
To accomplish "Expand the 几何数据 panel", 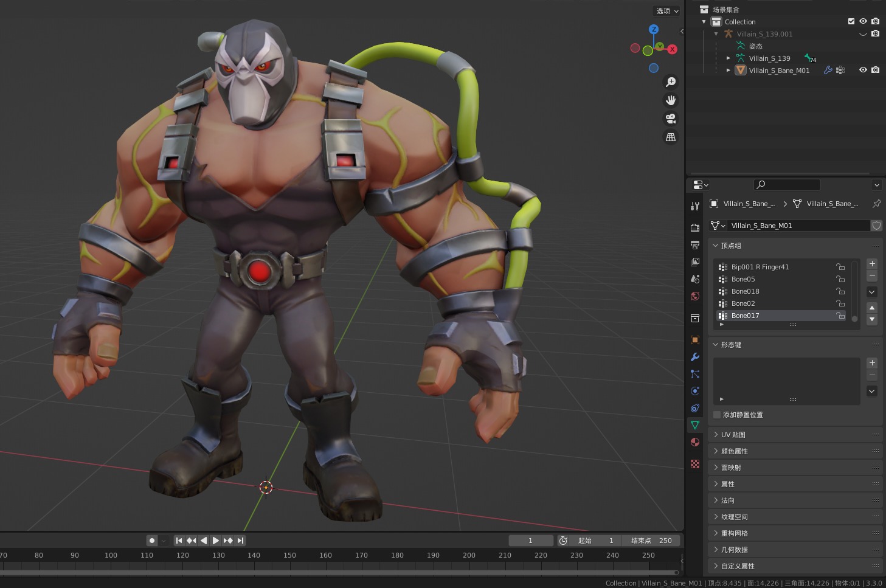I will [x=716, y=550].
